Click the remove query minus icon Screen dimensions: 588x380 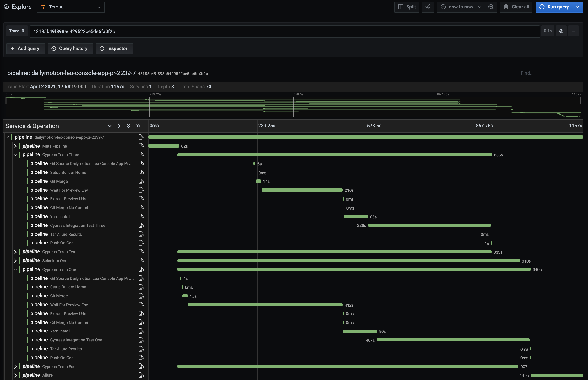tap(573, 31)
